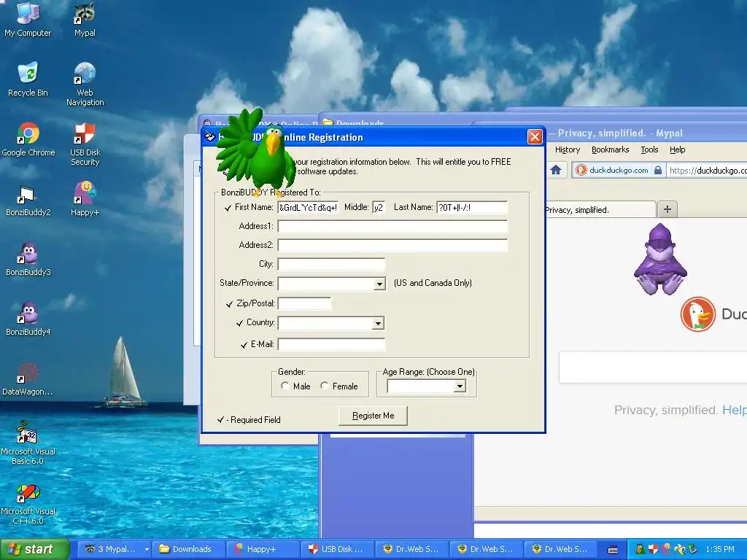Image resolution: width=747 pixels, height=560 pixels.
Task: Select the Male gender option
Action: click(x=296, y=386)
